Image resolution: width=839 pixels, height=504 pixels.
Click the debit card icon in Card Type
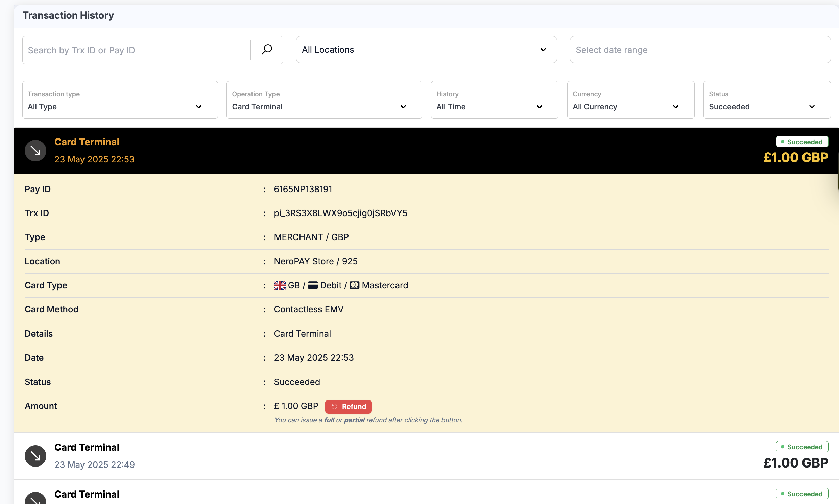(313, 285)
